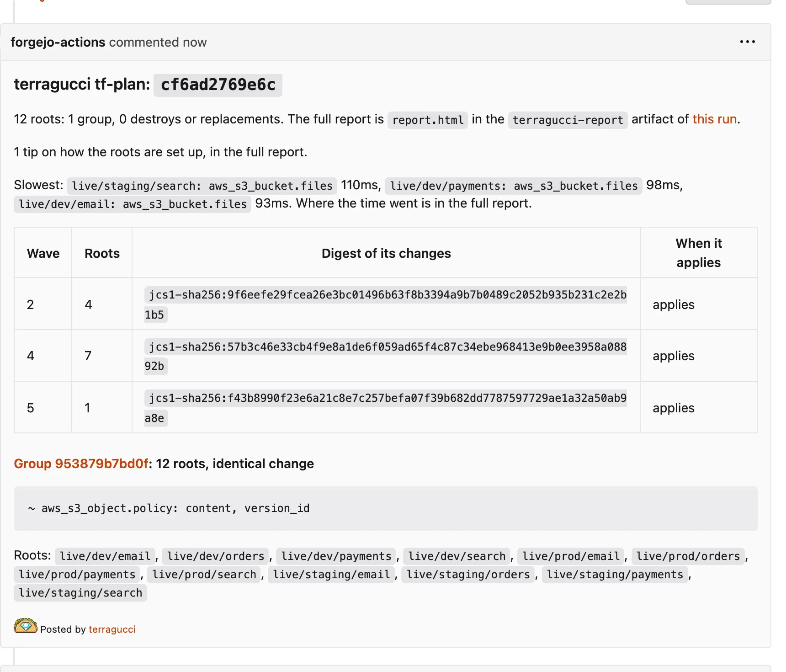
Task: Click root live/prod/email
Action: tap(571, 556)
